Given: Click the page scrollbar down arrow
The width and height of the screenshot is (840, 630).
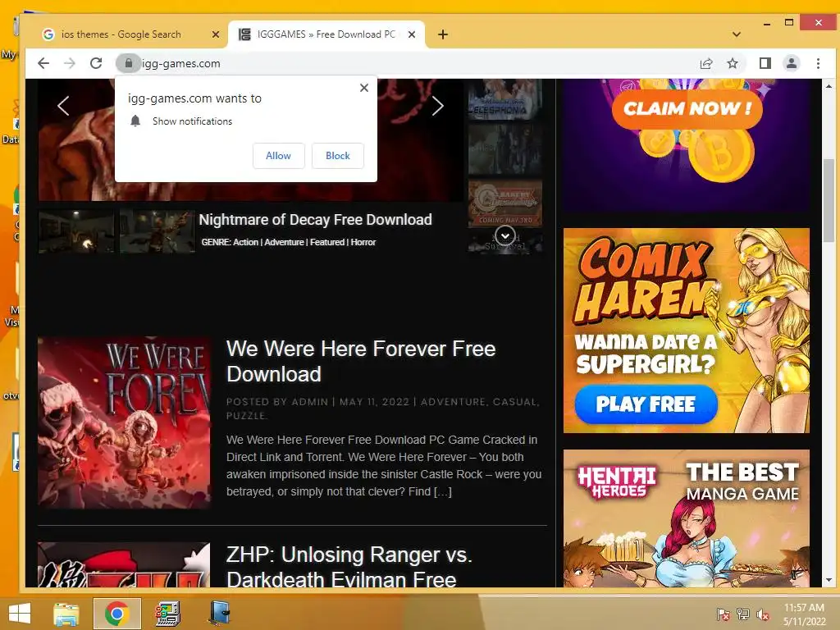Looking at the screenshot, I should 829,580.
